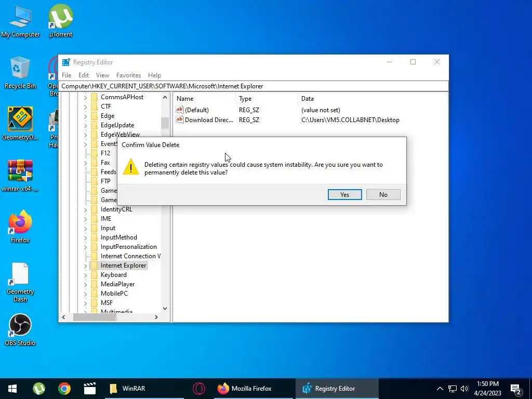Open the Favorites menu in Registry Editor
Image resolution: width=532 pixels, height=399 pixels.
pos(128,75)
